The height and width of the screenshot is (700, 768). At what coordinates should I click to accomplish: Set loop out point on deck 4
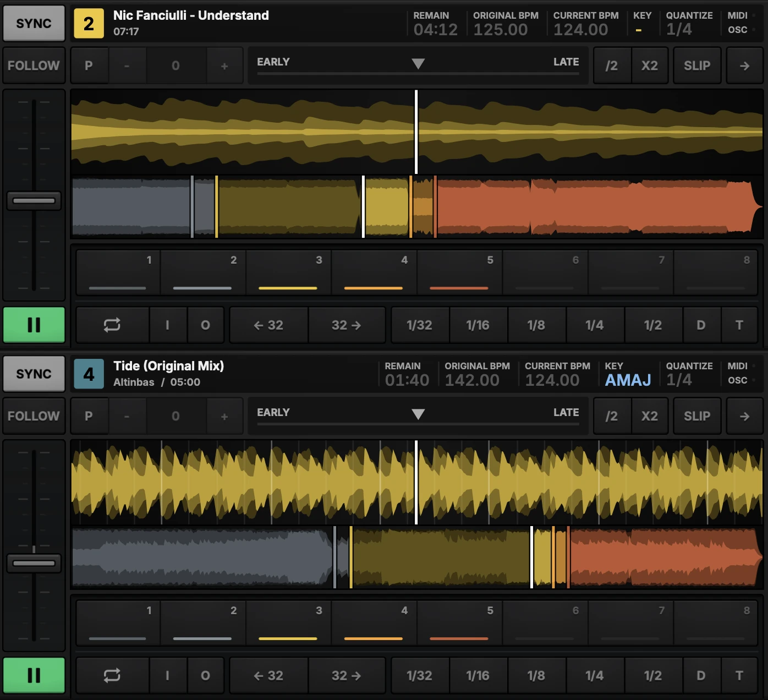coord(205,676)
